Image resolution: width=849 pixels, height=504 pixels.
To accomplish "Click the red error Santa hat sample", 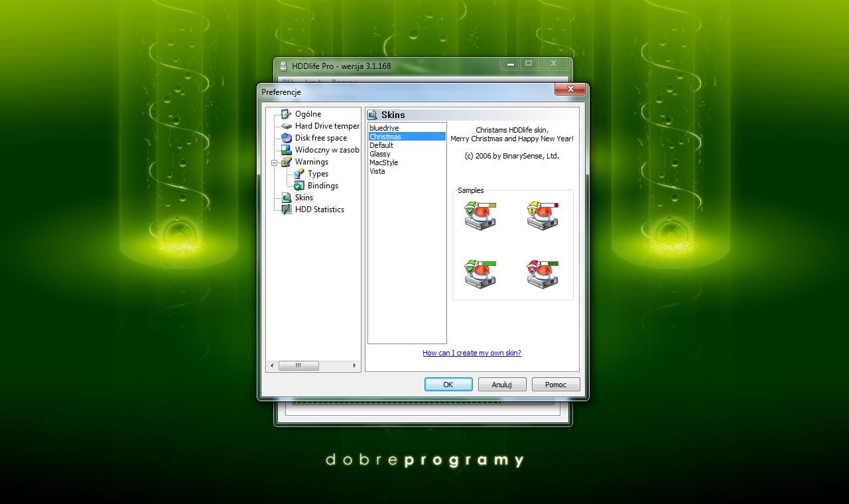I will tap(543, 274).
